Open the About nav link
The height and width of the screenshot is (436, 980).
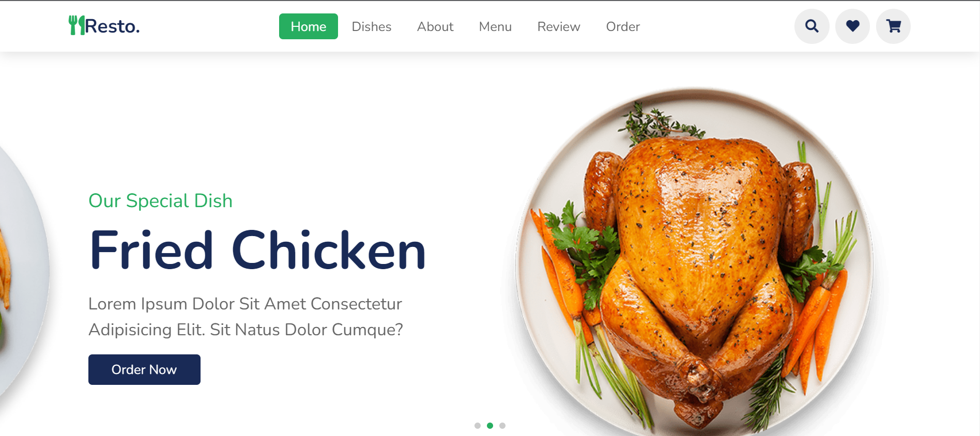click(435, 26)
